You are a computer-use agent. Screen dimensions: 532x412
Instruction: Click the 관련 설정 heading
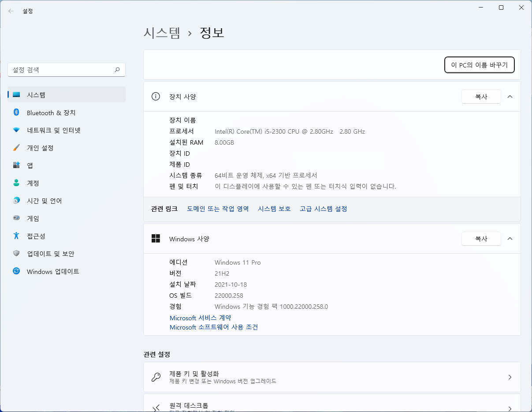(157, 354)
